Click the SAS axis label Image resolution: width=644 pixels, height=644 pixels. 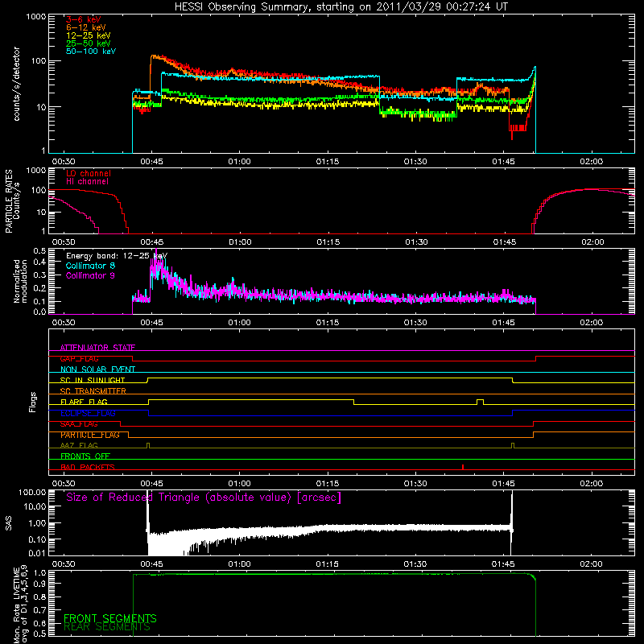pos(9,523)
